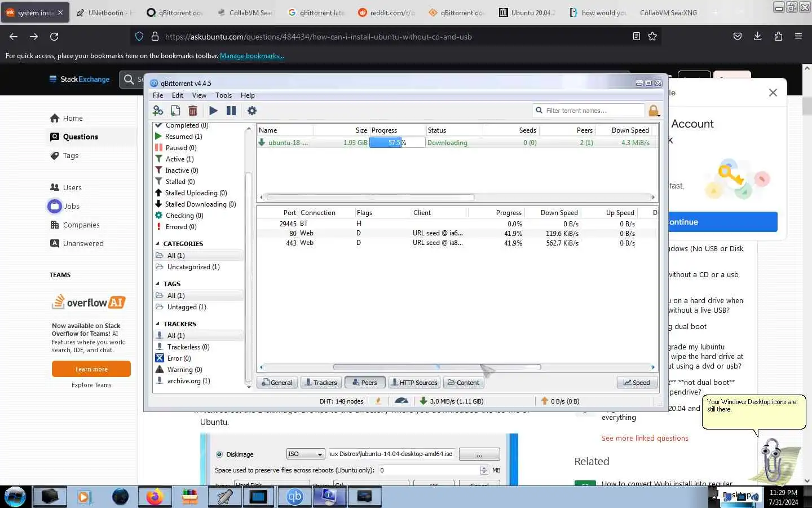This screenshot has width=812, height=508.
Task: Open Questions in AskUbuntu sidebar
Action: [80, 137]
